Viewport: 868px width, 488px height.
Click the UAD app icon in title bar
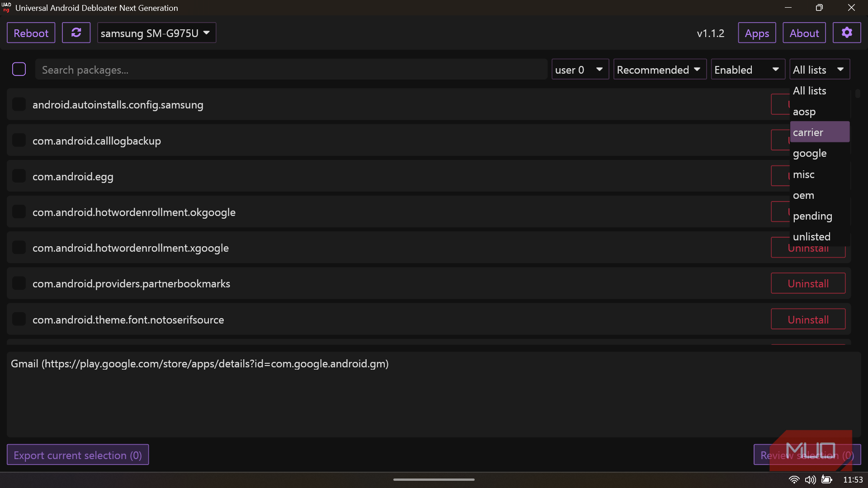tap(6, 7)
